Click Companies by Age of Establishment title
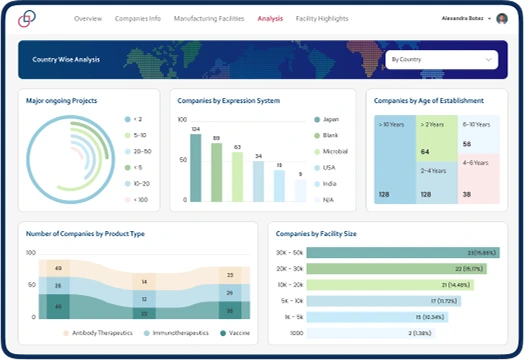 [x=429, y=101]
